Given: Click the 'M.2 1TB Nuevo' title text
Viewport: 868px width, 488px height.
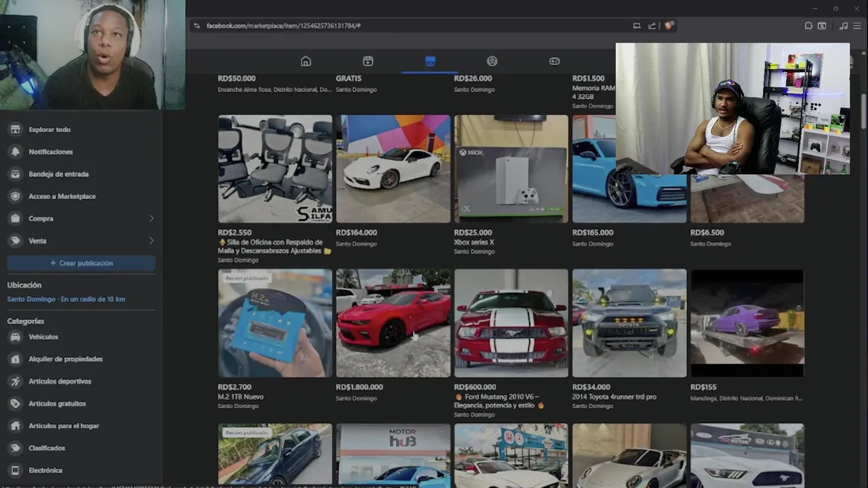Looking at the screenshot, I should [241, 396].
